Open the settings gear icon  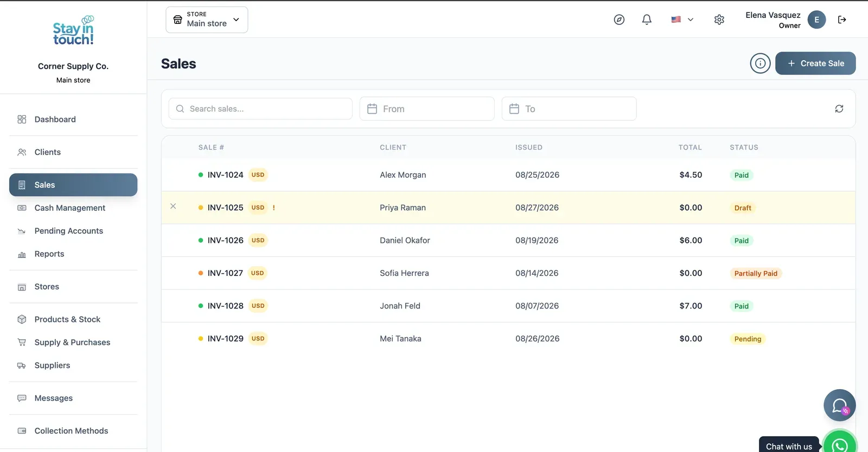point(719,20)
